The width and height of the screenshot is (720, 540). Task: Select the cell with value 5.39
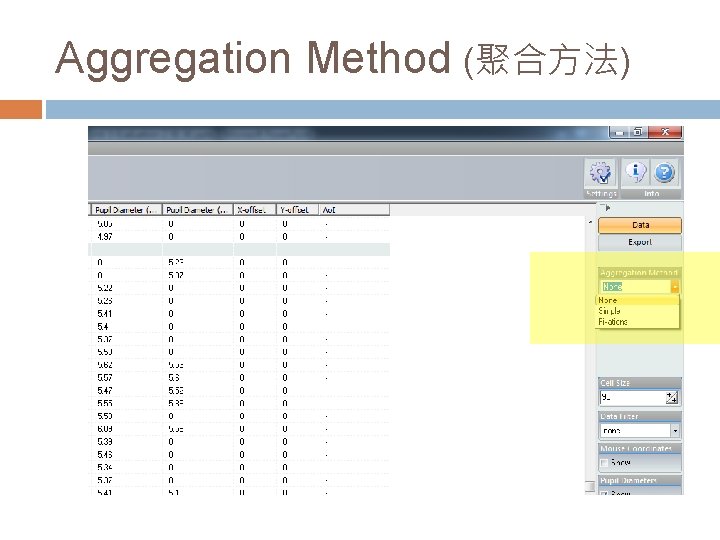[x=125, y=442]
